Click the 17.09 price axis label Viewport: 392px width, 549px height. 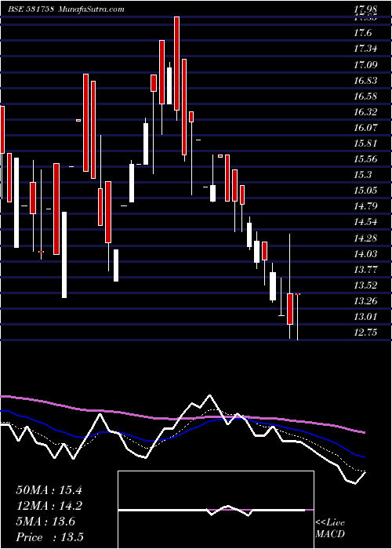tap(366, 65)
